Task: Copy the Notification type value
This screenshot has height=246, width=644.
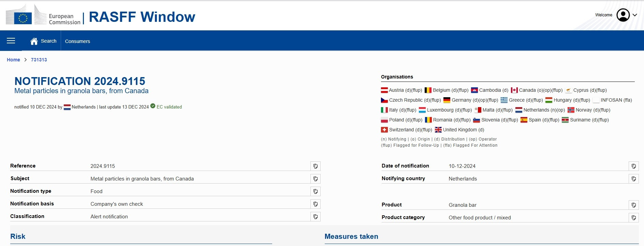Action: tap(316, 191)
